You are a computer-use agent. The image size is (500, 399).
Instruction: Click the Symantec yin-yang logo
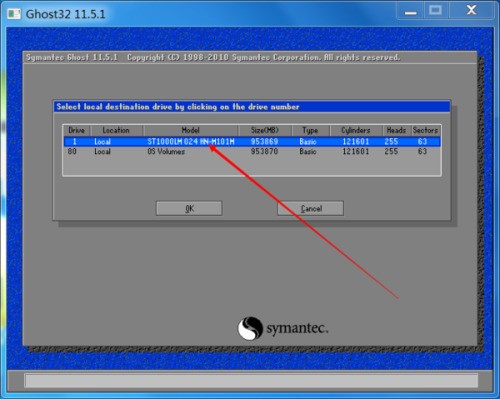[x=250, y=328]
